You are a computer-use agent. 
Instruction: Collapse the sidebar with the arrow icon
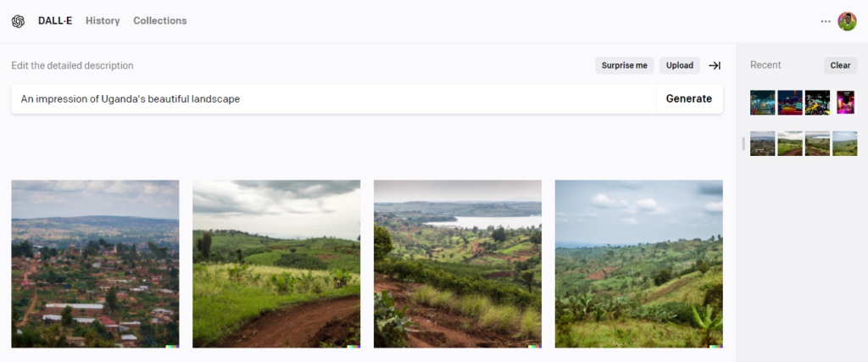(x=715, y=65)
